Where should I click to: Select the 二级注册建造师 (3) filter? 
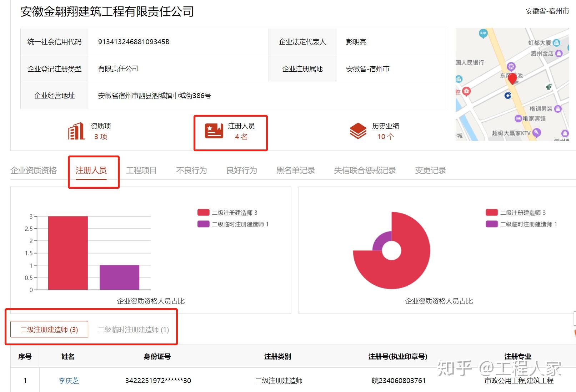(x=49, y=329)
